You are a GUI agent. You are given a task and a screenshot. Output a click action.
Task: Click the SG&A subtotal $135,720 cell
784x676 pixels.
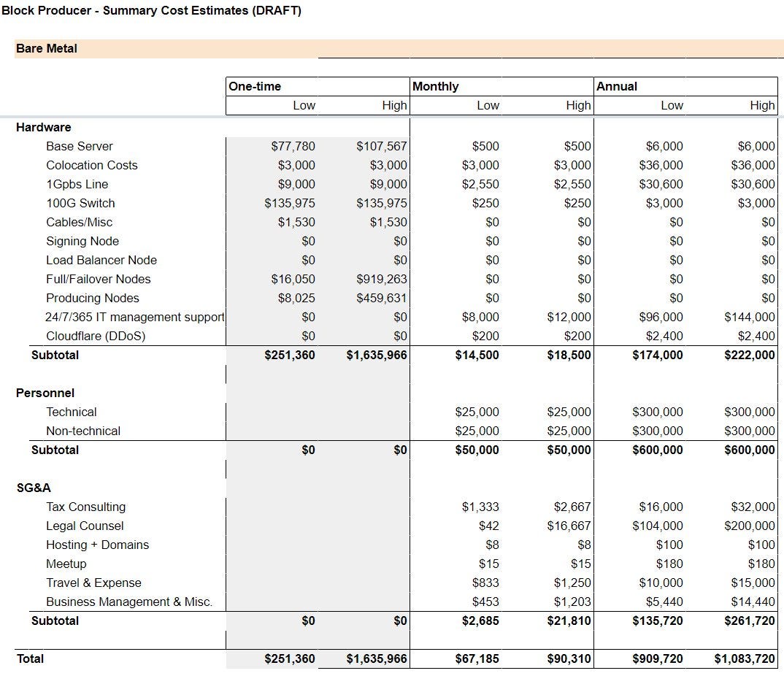(658, 621)
